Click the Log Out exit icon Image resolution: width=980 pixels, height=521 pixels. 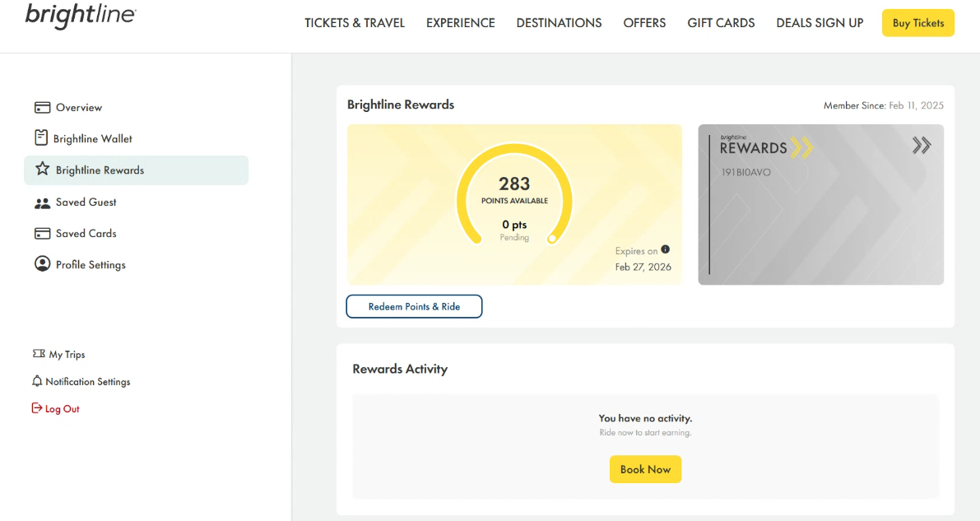[36, 408]
